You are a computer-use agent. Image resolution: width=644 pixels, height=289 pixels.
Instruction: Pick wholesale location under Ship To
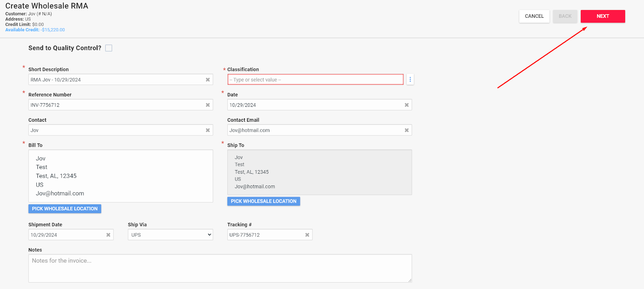(264, 201)
